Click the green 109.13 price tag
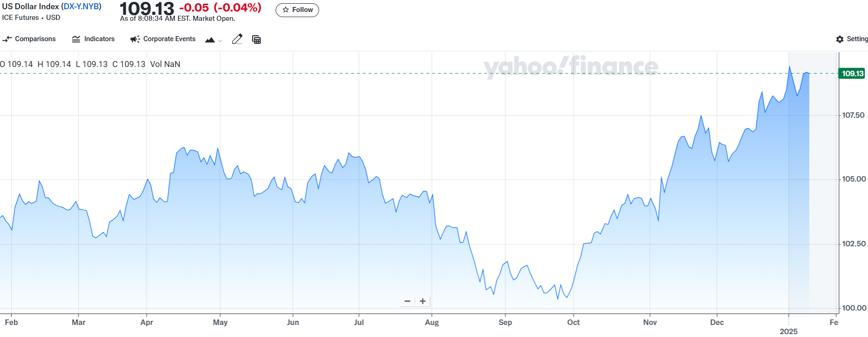868x337 pixels. coord(851,73)
